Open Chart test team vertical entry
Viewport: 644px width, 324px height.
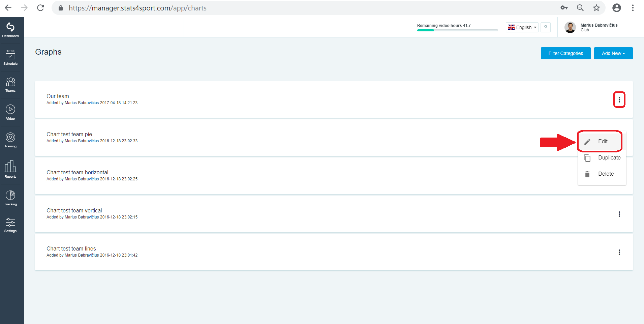pyautogui.click(x=334, y=214)
